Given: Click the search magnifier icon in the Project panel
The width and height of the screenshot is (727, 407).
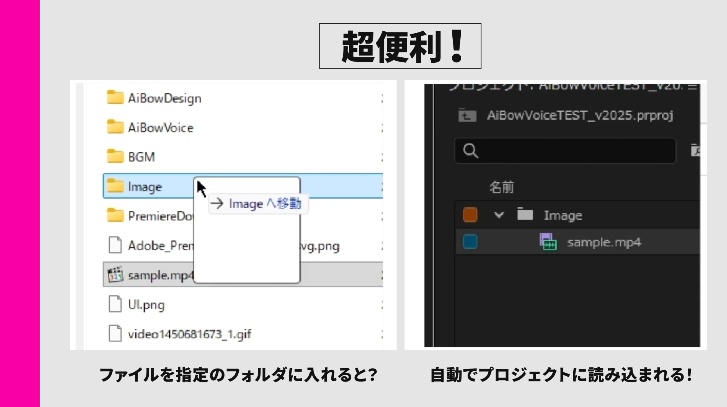Looking at the screenshot, I should 470,151.
